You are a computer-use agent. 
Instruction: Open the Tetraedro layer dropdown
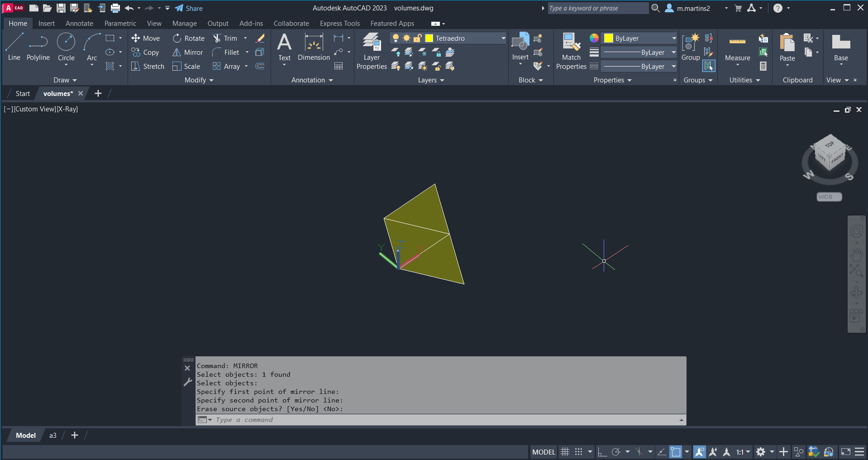pyautogui.click(x=503, y=38)
